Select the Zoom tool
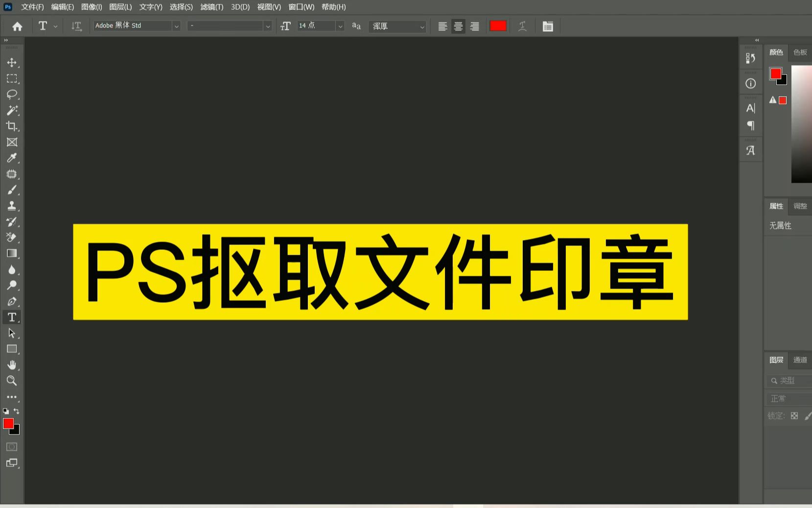 [12, 381]
